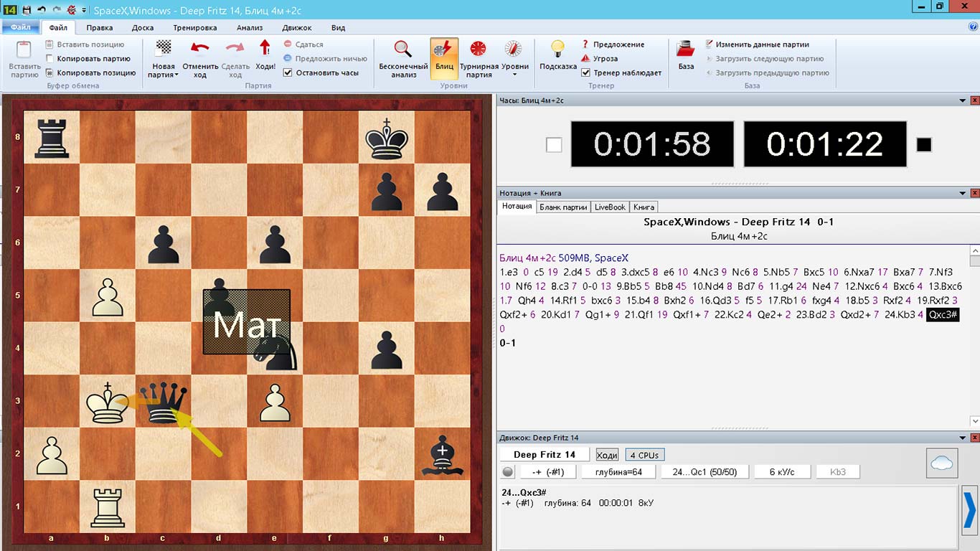The image size is (980, 551).
Task: Start a Турнирная партия game
Action: click(x=479, y=48)
